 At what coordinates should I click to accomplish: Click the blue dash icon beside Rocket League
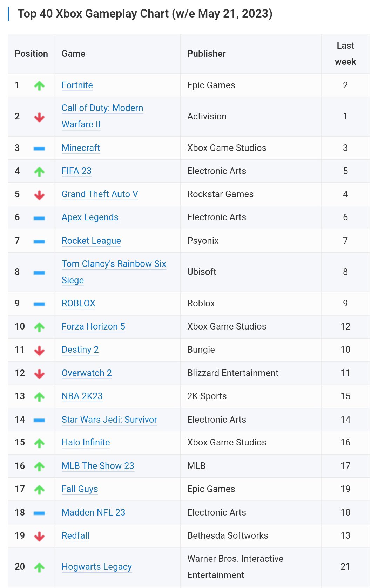click(39, 241)
